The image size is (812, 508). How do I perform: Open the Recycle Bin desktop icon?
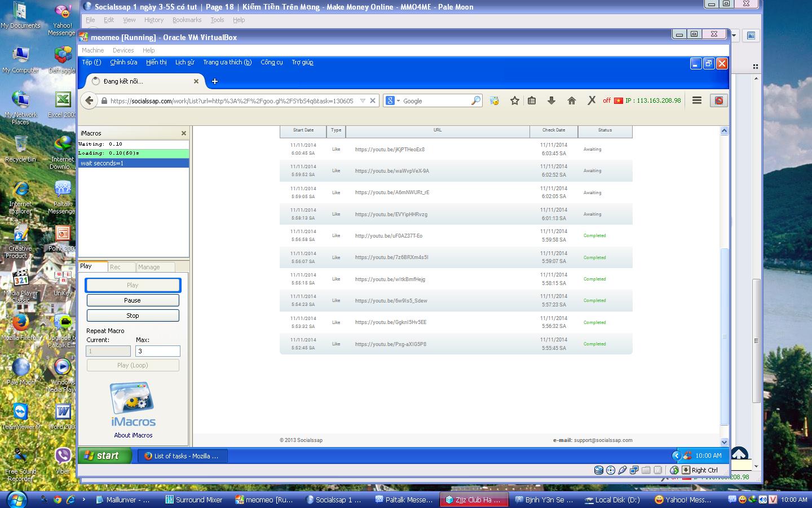[x=21, y=149]
